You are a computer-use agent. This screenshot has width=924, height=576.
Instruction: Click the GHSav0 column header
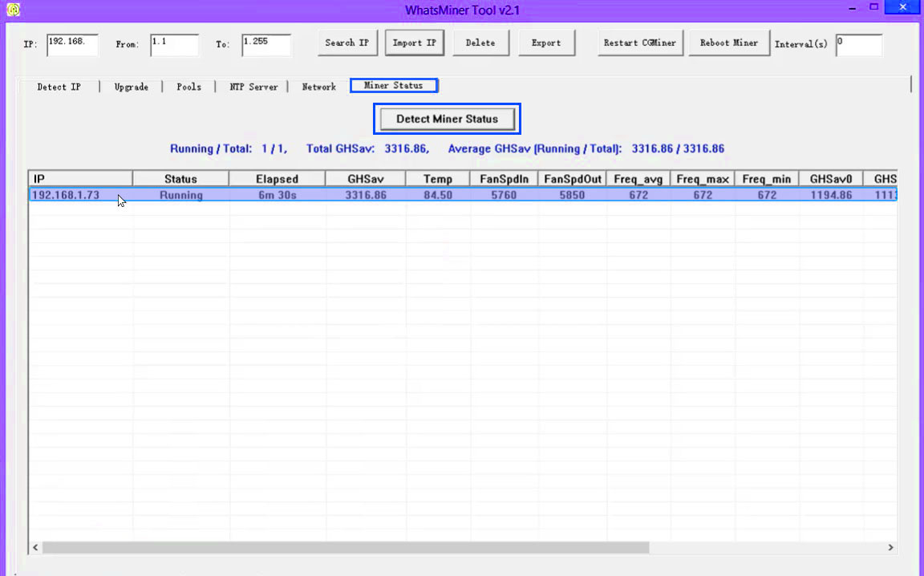pyautogui.click(x=831, y=179)
